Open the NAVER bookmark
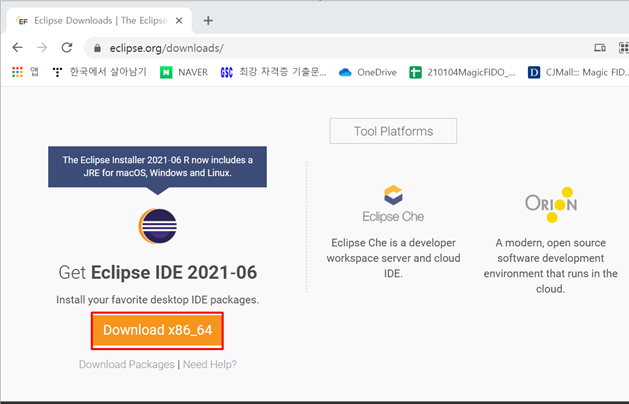The height and width of the screenshot is (404, 629). click(184, 72)
